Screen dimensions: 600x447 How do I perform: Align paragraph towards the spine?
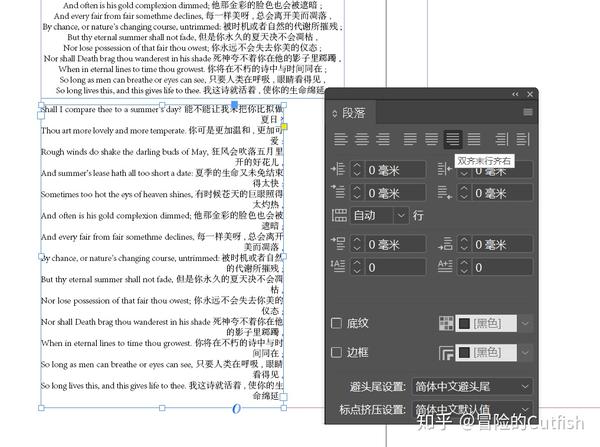click(x=502, y=139)
